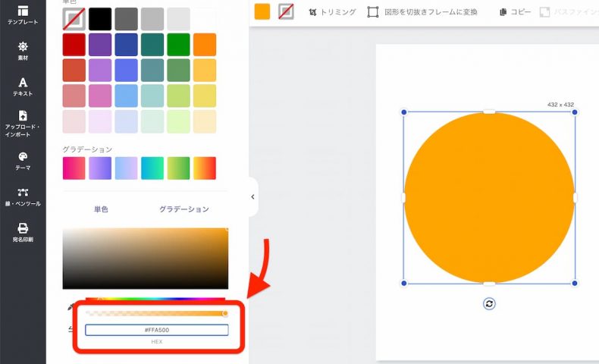599x364 pixels.
Task: Click the opacity slider handle
Action: [225, 313]
